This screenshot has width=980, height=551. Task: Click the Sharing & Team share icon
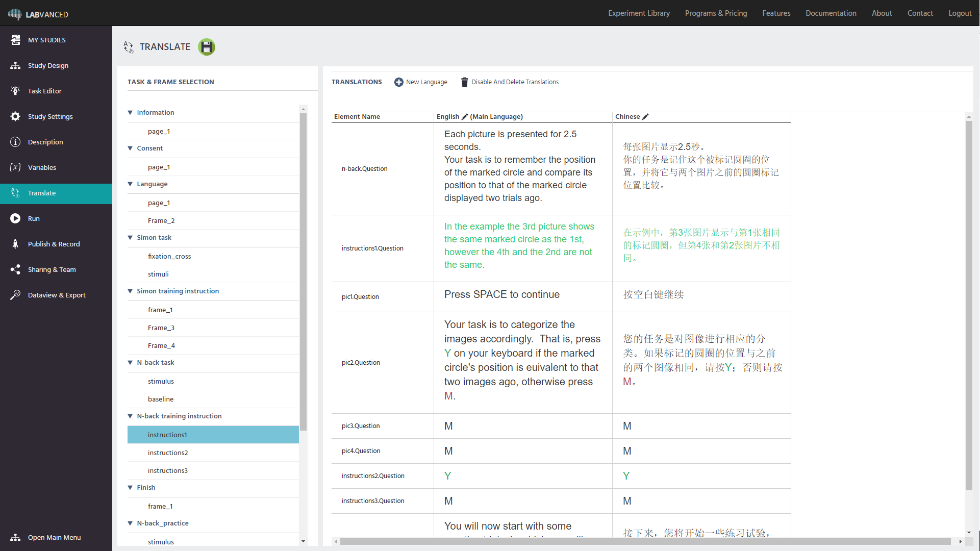[x=15, y=269]
